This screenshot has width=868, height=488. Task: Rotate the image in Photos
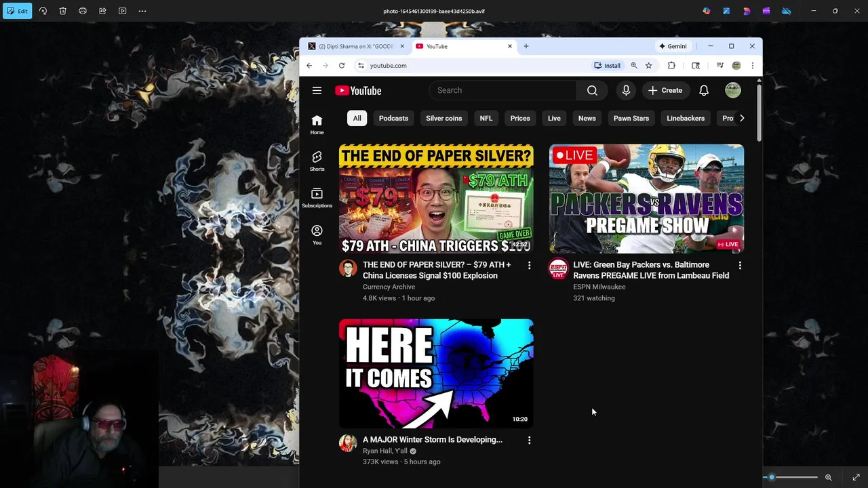(x=43, y=11)
